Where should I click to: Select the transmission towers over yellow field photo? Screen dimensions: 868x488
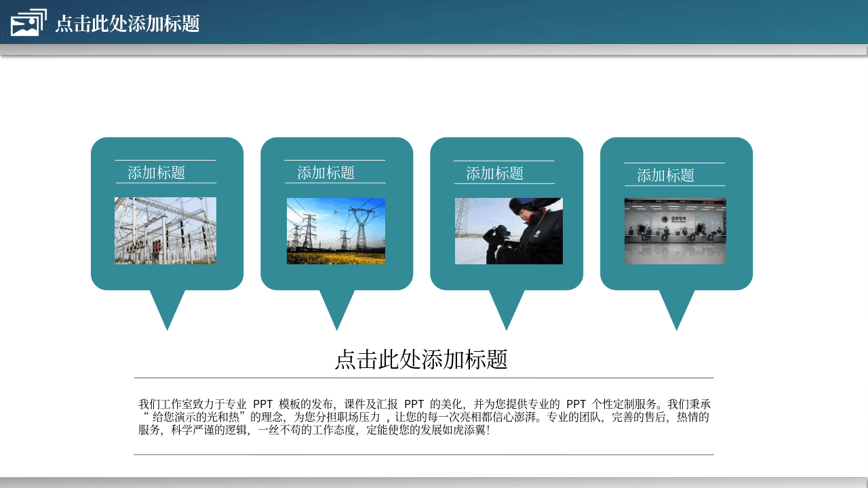click(336, 230)
